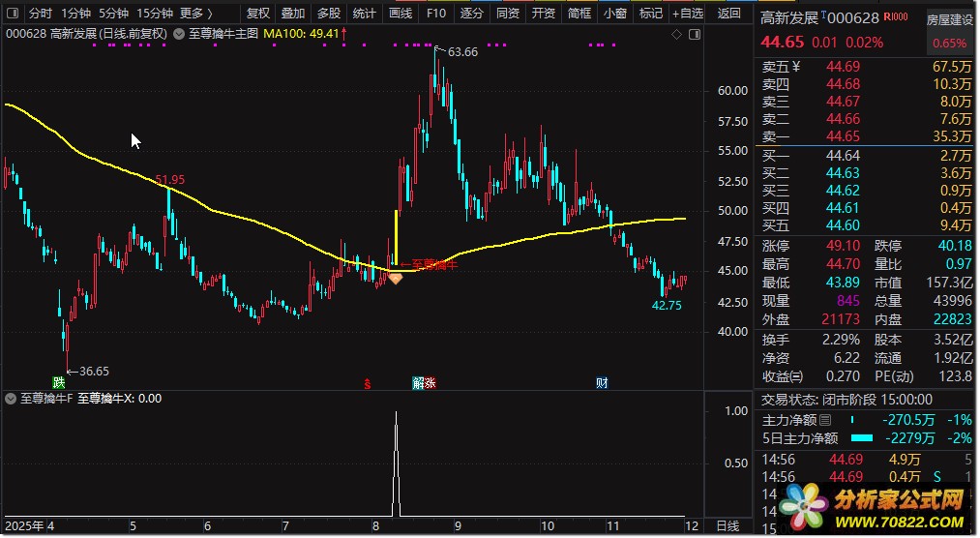This screenshot has width=980, height=538.
Task: Click the 返回 back button
Action: coord(729,14)
